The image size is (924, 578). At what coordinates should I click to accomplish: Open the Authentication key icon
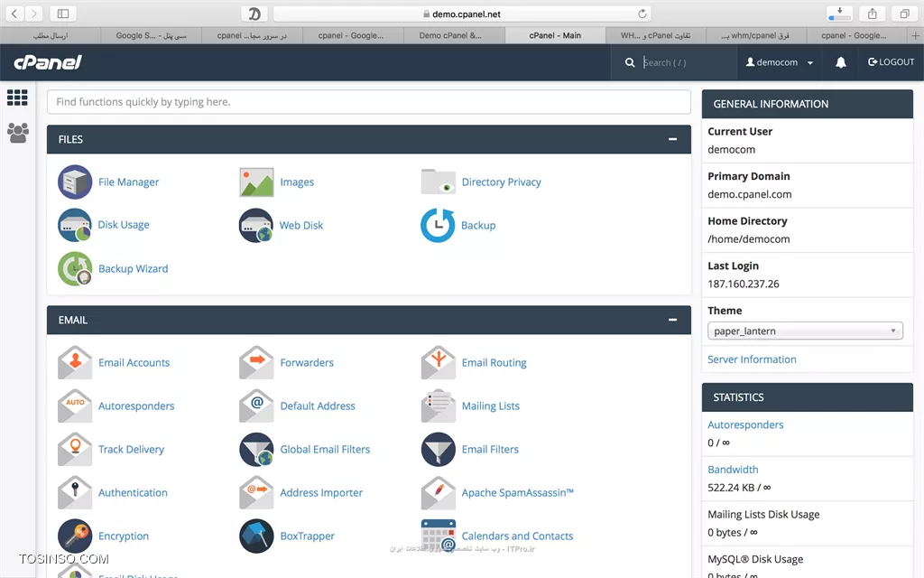75,492
